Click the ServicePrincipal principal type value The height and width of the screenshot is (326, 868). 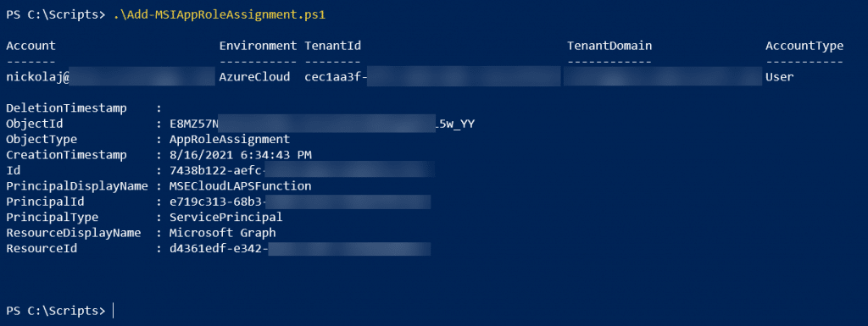pos(225,217)
